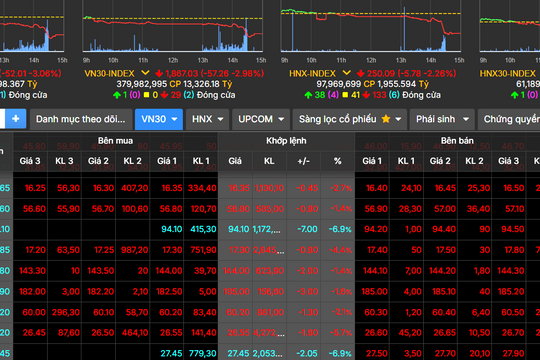The image size is (540, 360).
Task: Sort by the +/- column header
Action: [x=303, y=161]
